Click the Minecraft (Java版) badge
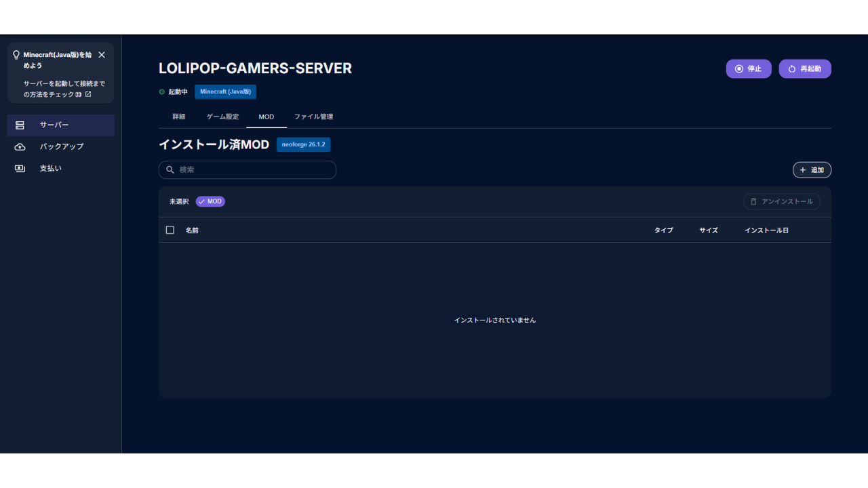 coord(225,91)
